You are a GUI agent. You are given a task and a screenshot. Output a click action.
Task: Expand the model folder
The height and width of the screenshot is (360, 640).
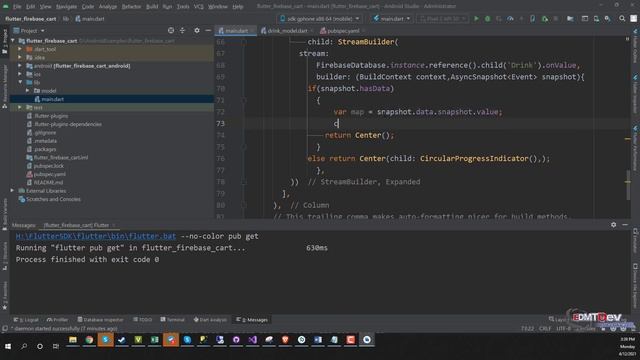(x=27, y=91)
